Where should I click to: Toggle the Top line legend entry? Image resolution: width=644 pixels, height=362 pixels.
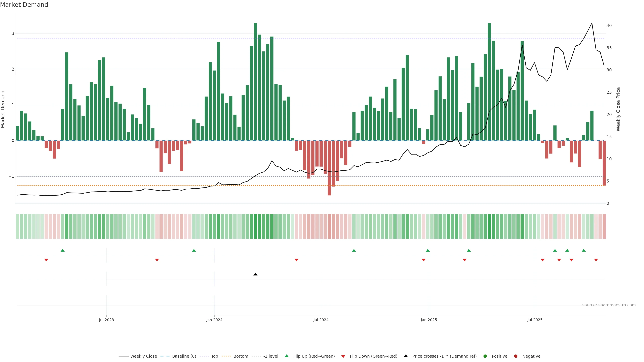[x=214, y=356]
